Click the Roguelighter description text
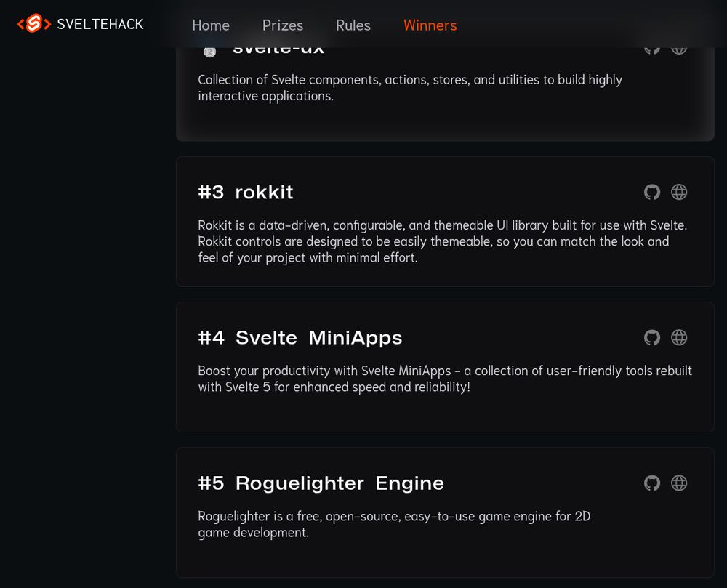This screenshot has width=727, height=588. pos(394,524)
